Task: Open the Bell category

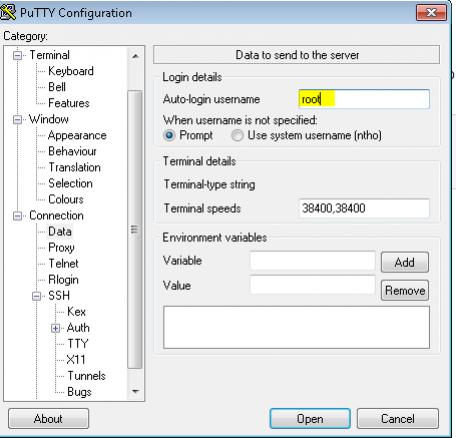Action: pos(57,87)
